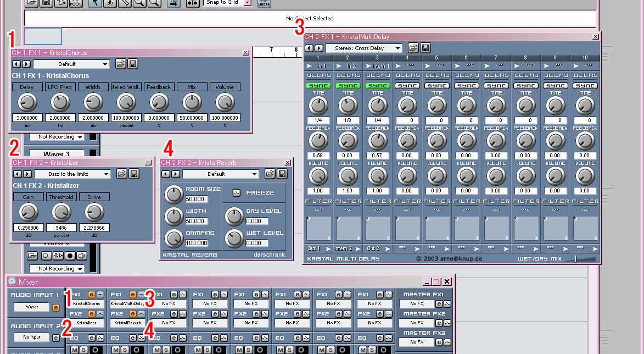The image size is (644, 354).
Task: Open 'Not Recording' dropdown below KristalChorus window
Action: [x=57, y=137]
